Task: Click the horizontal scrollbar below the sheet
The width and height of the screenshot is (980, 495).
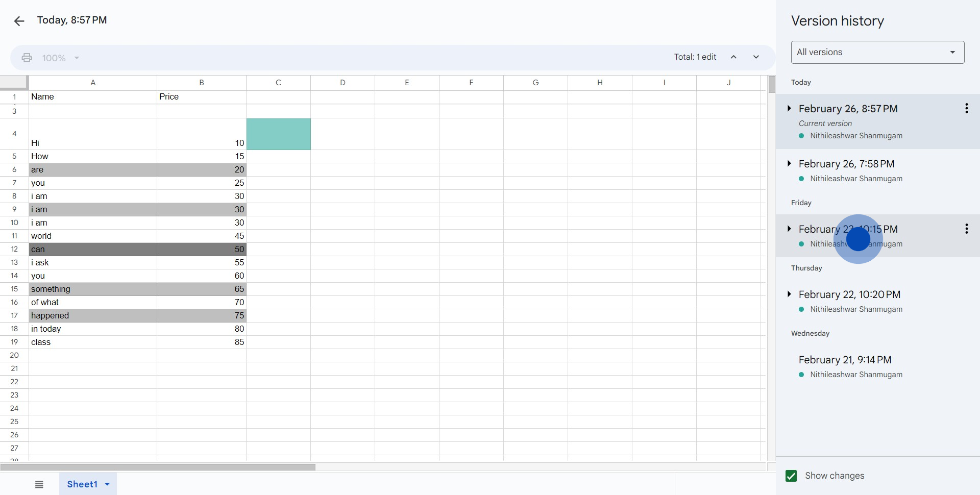Action: point(158,467)
